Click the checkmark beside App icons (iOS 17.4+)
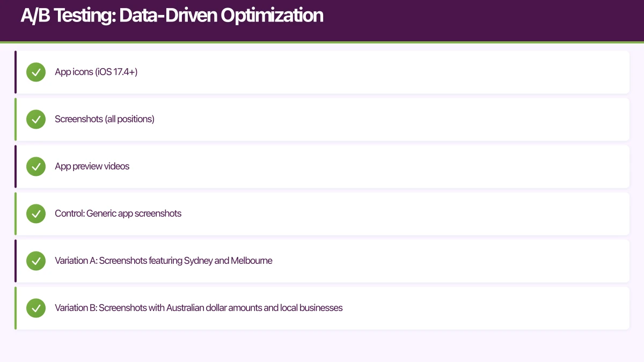Image resolution: width=644 pixels, height=362 pixels. (x=36, y=72)
